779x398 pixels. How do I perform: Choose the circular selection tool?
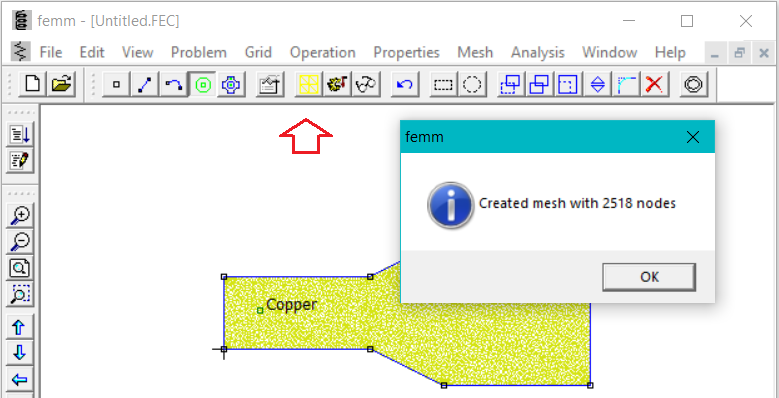pos(471,84)
